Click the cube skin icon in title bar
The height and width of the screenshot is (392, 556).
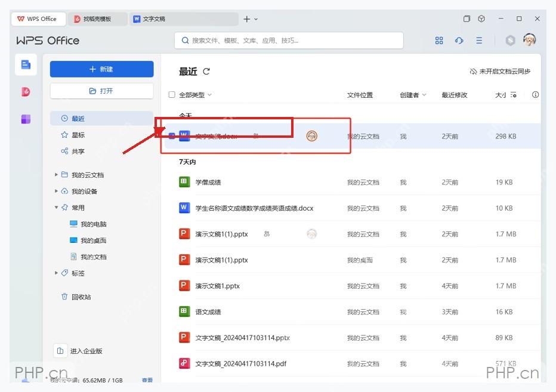point(481,19)
